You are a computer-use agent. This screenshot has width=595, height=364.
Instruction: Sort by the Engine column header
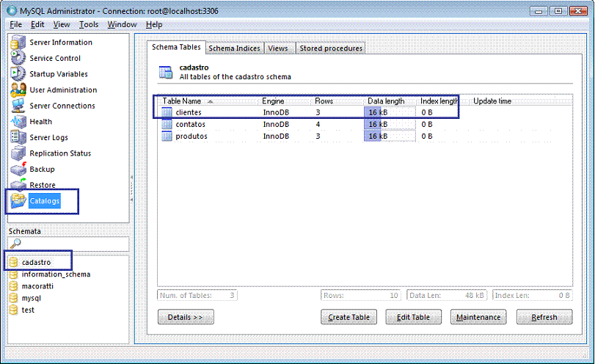(285, 101)
